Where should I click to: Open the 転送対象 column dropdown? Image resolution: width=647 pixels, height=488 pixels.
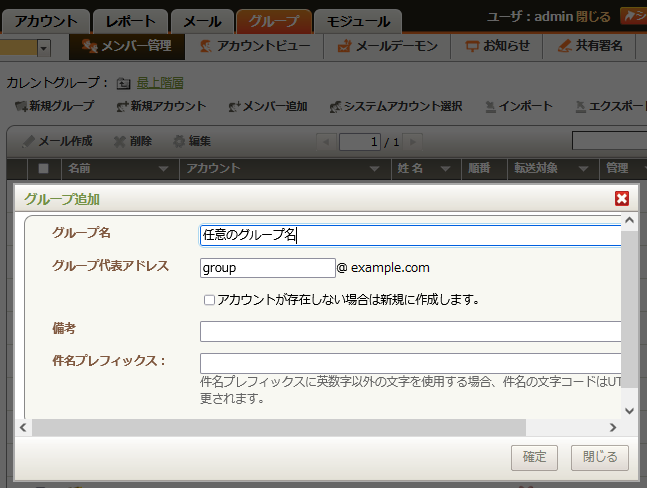tap(583, 168)
